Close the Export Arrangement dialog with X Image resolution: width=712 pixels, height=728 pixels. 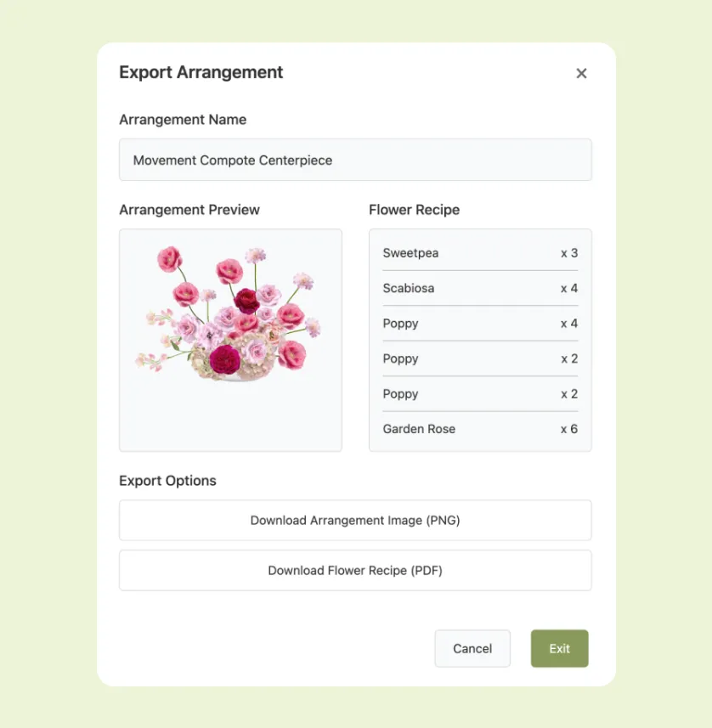tap(581, 73)
